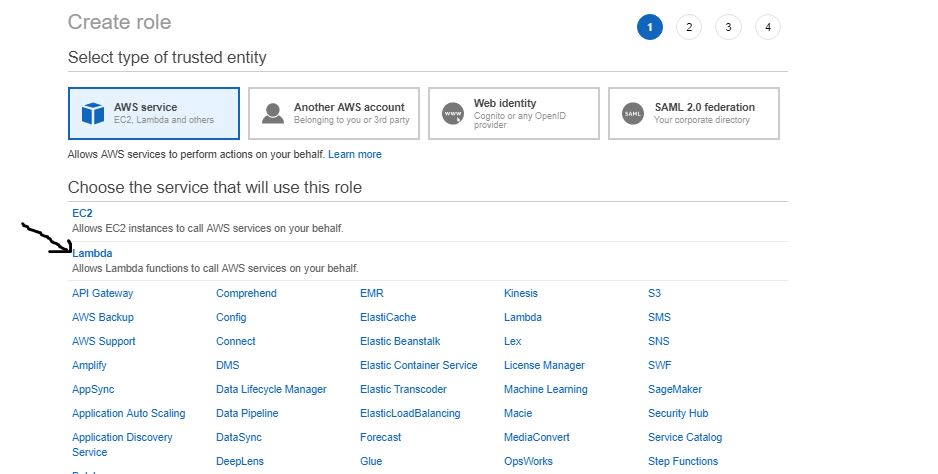Select the ElastiCache service

point(388,317)
